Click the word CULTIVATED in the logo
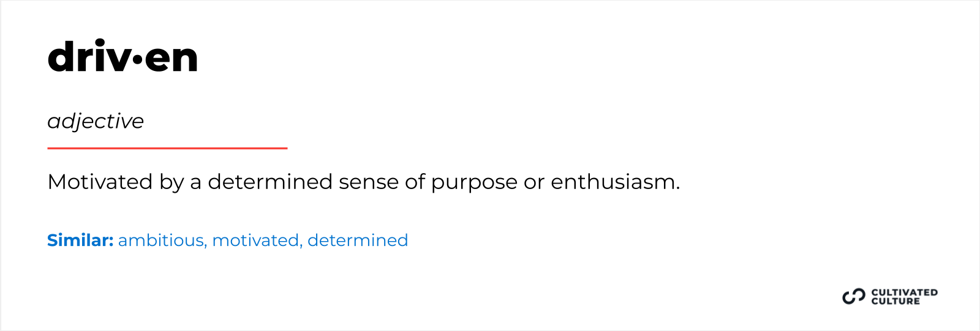 pyautogui.click(x=904, y=292)
